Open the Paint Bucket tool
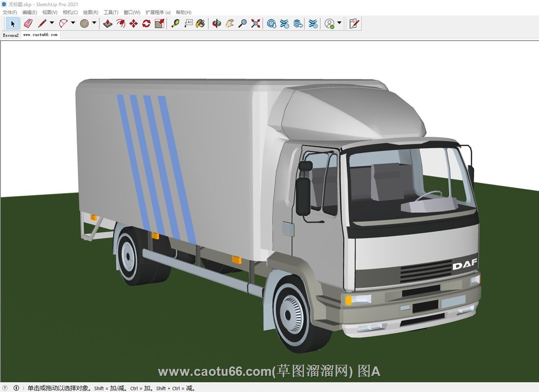539x392 pixels. (x=201, y=24)
